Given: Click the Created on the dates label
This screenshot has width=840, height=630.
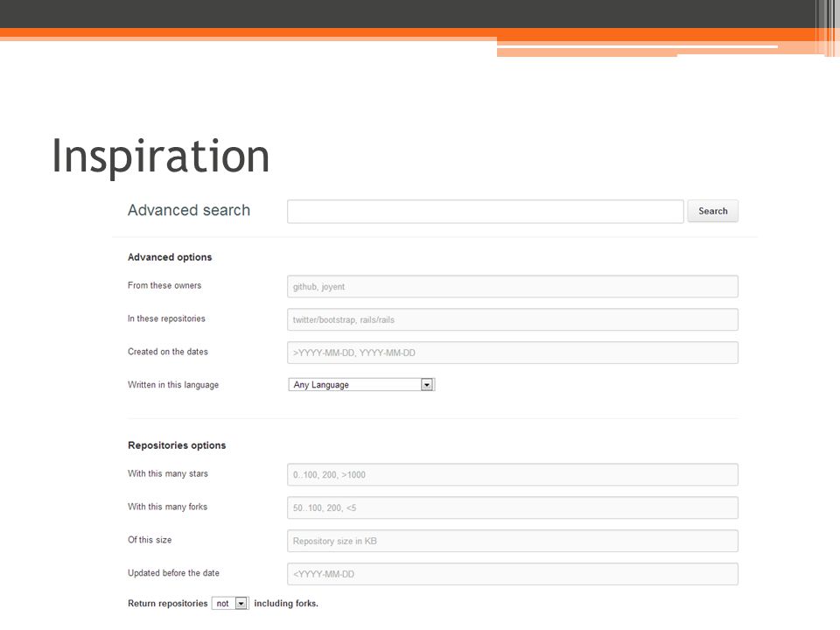Looking at the screenshot, I should (168, 352).
